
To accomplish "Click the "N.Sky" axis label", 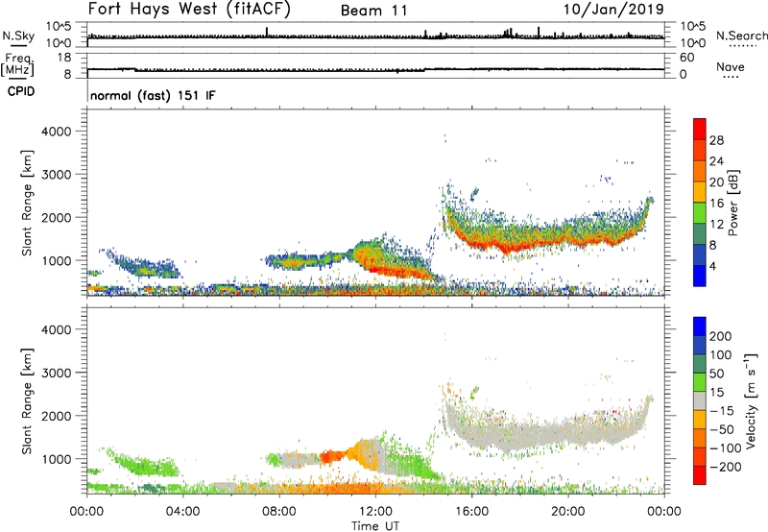I will (18, 36).
